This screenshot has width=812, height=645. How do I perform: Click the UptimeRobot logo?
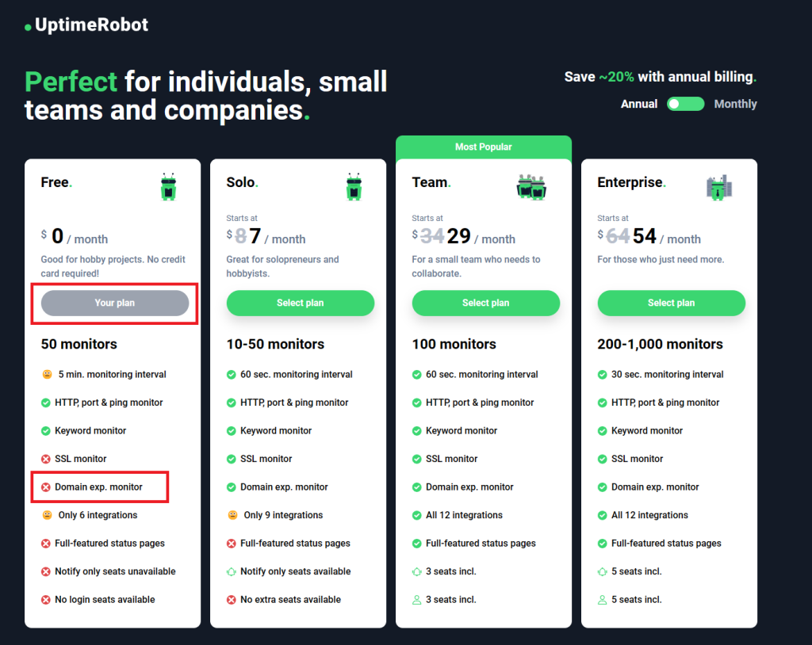(86, 25)
